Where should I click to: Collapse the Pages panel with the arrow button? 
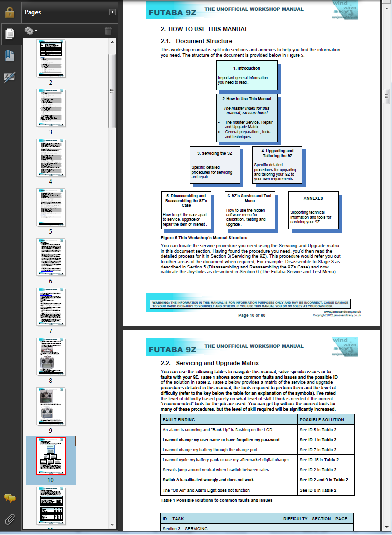(112, 12)
